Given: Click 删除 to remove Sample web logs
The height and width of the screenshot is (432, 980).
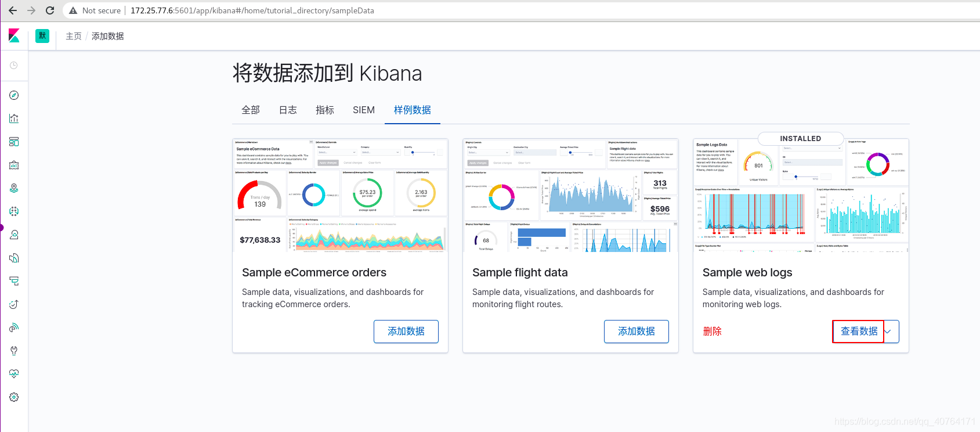Looking at the screenshot, I should click(x=712, y=332).
